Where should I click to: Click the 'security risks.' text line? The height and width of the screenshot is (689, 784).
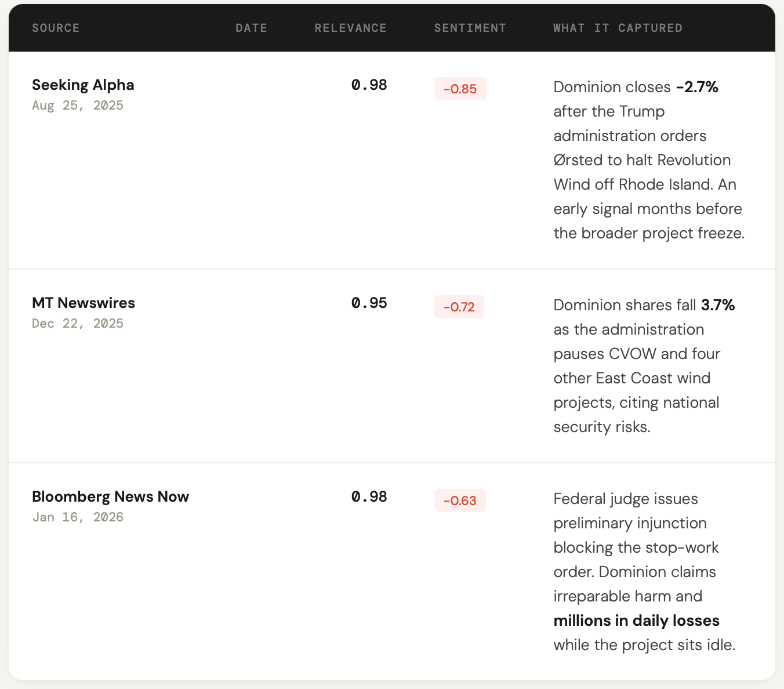(602, 427)
